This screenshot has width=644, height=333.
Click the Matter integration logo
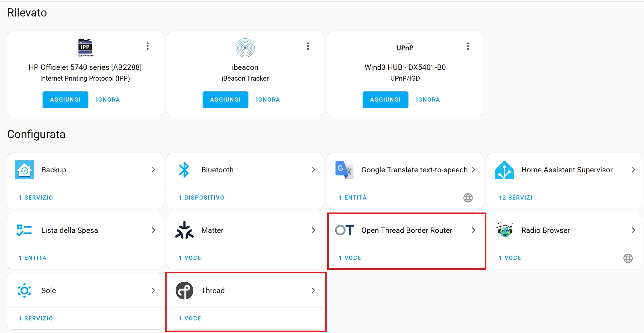(184, 230)
